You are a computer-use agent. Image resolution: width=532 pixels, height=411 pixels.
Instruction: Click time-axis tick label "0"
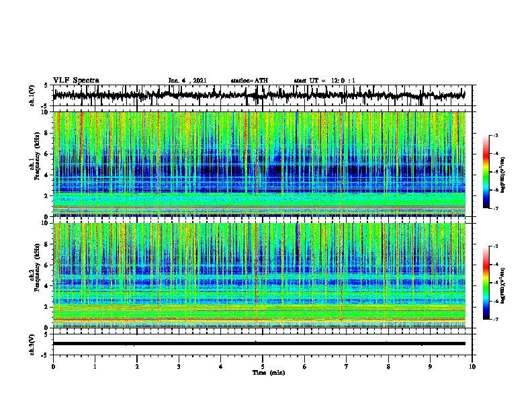coord(53,367)
